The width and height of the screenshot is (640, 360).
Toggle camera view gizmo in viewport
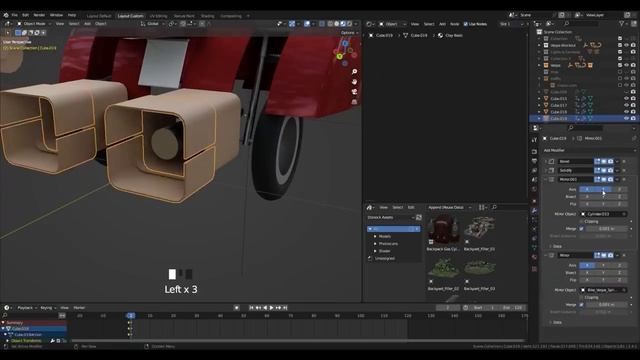coord(354,91)
